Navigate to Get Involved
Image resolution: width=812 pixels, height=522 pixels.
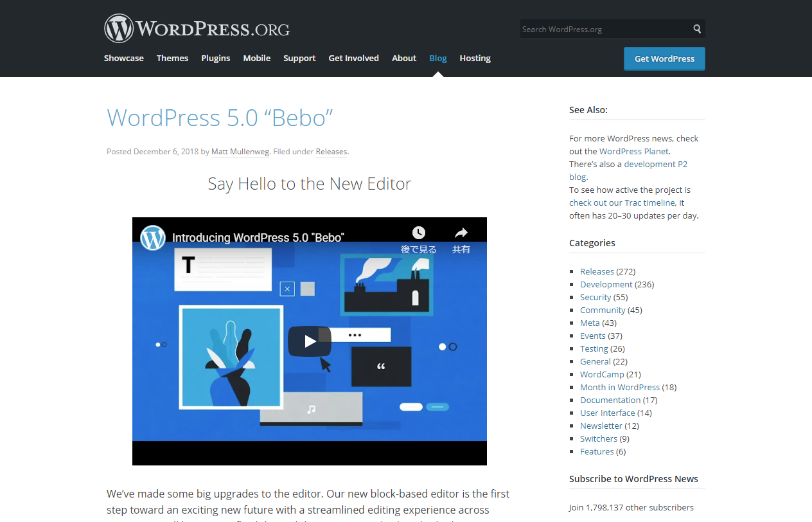354,58
